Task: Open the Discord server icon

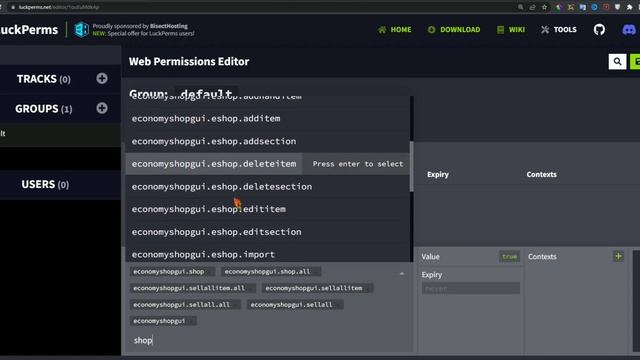Action: [629, 29]
